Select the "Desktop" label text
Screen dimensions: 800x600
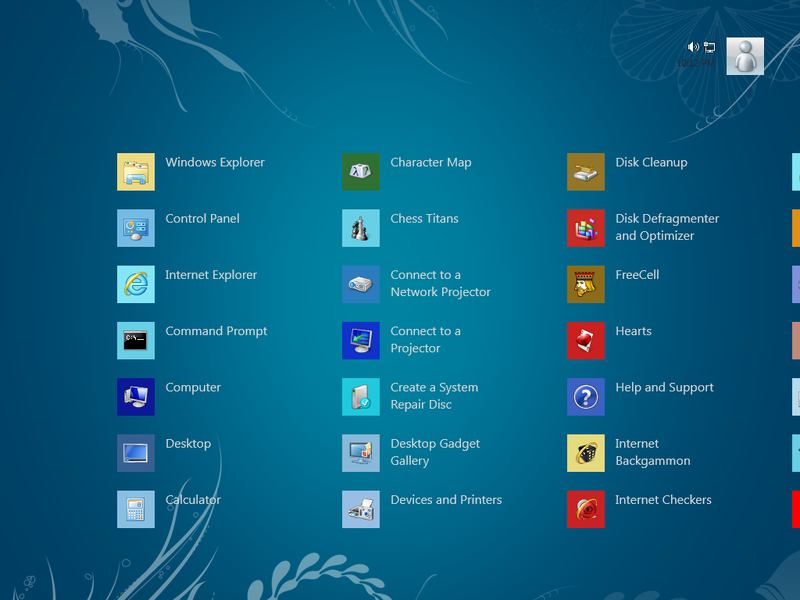[188, 444]
